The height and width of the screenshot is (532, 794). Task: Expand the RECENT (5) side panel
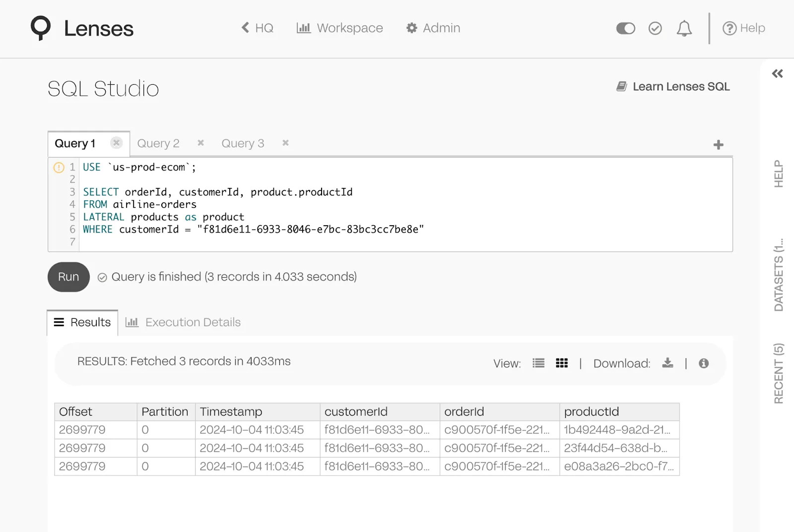(778, 373)
